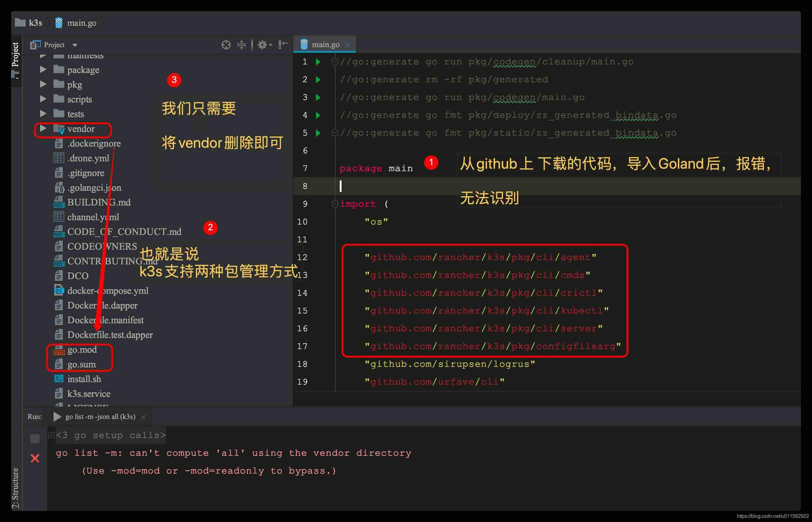Expand the pkg folder
This screenshot has width=812, height=522.
click(x=43, y=84)
